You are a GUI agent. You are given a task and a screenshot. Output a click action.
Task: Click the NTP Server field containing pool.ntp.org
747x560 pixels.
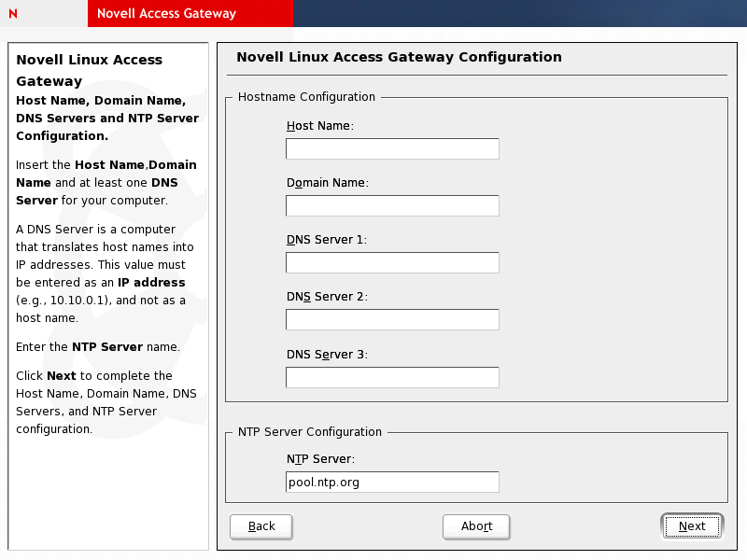click(x=392, y=482)
